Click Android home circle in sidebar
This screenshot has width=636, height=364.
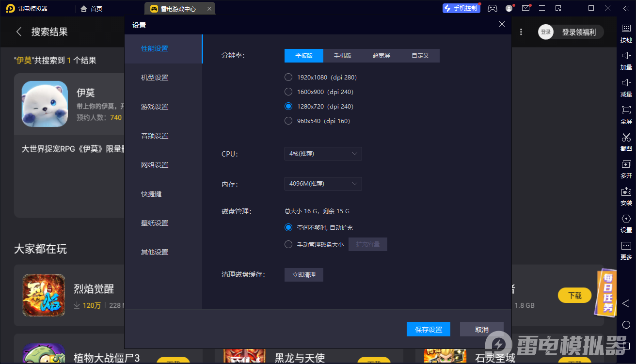626,325
